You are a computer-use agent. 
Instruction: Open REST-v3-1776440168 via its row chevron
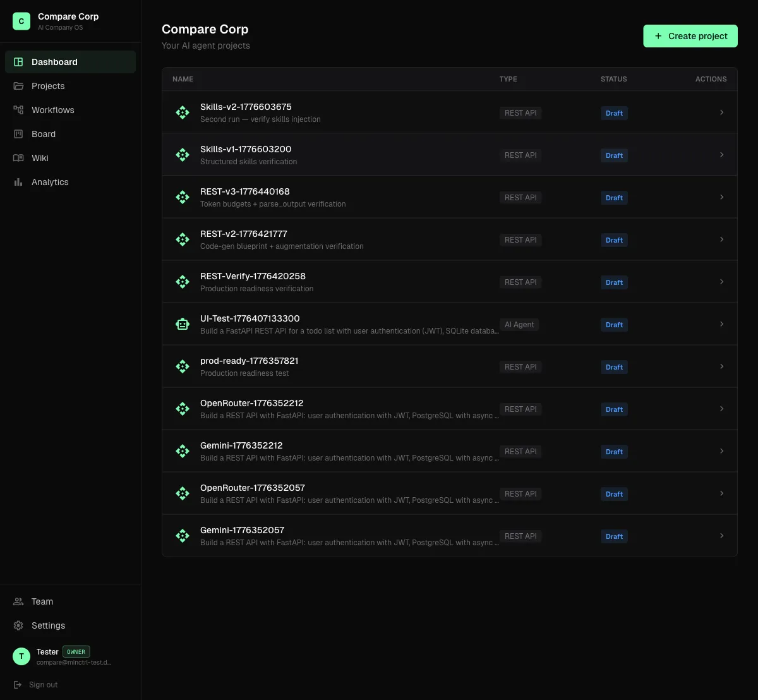[722, 197]
